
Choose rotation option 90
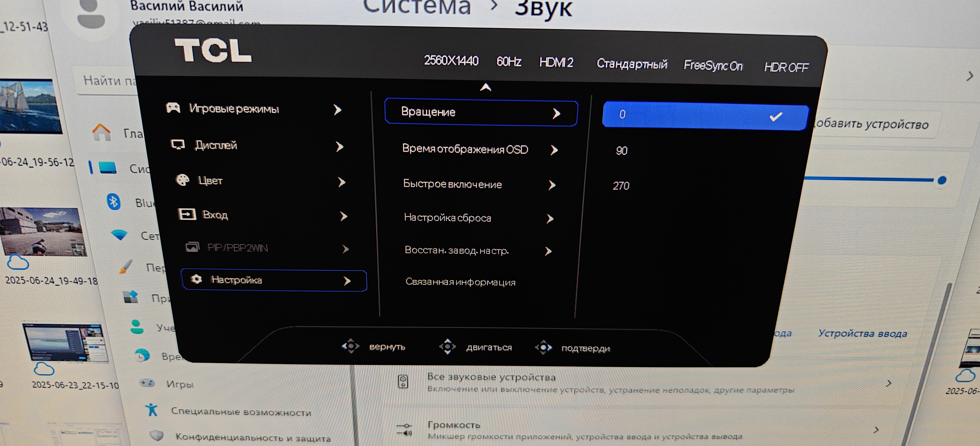[x=622, y=151]
